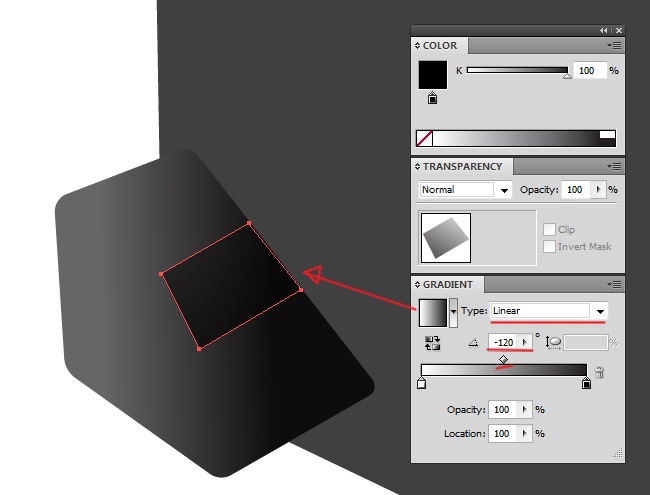Open the Transparency opacity slider arrow
Viewport: 650px width, 495px height.
598,190
